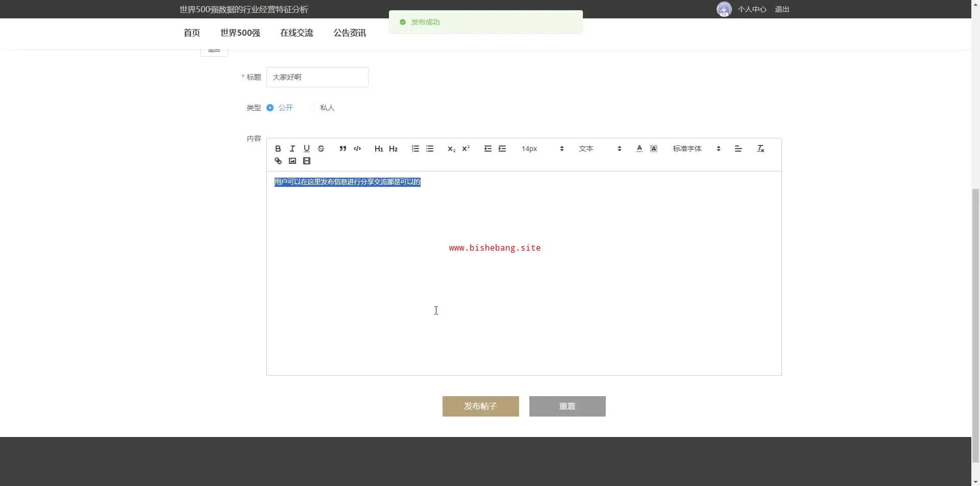Insert a video into the post
This screenshot has height=486, width=980.
coord(306,161)
